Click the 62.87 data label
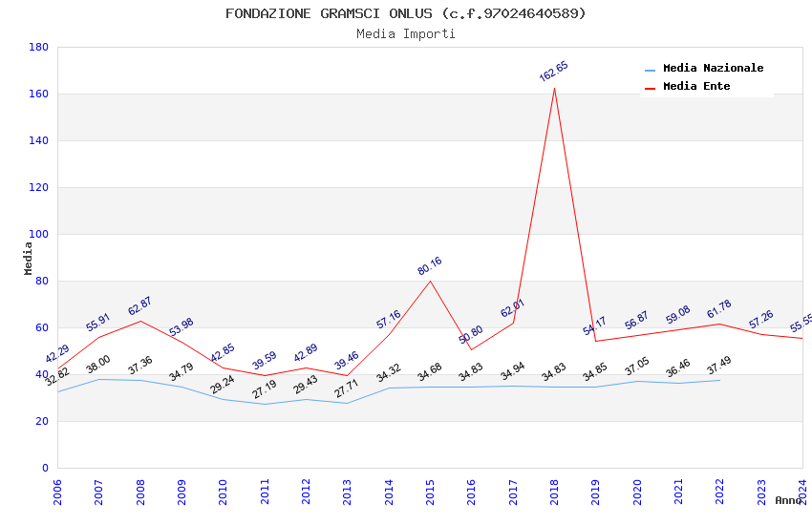The image size is (812, 525). pos(139,305)
